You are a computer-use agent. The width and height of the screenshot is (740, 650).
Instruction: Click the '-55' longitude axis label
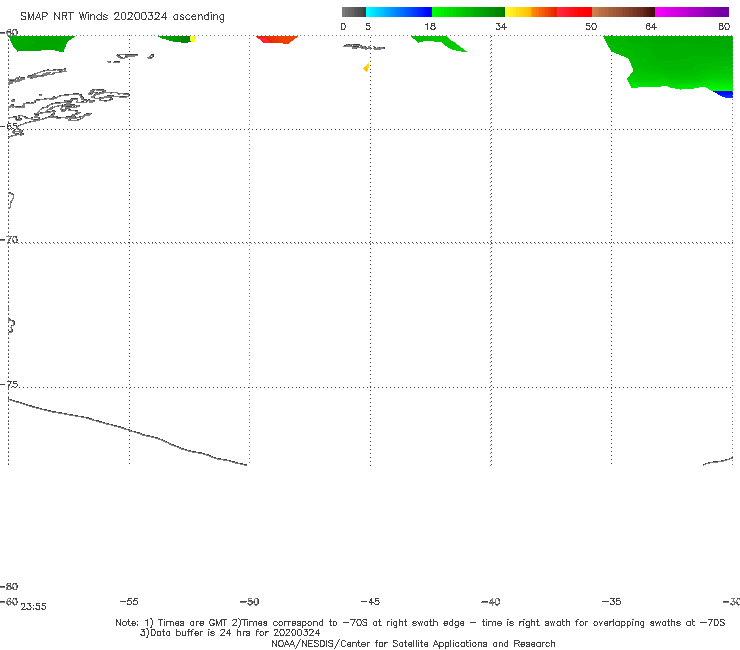point(129,601)
